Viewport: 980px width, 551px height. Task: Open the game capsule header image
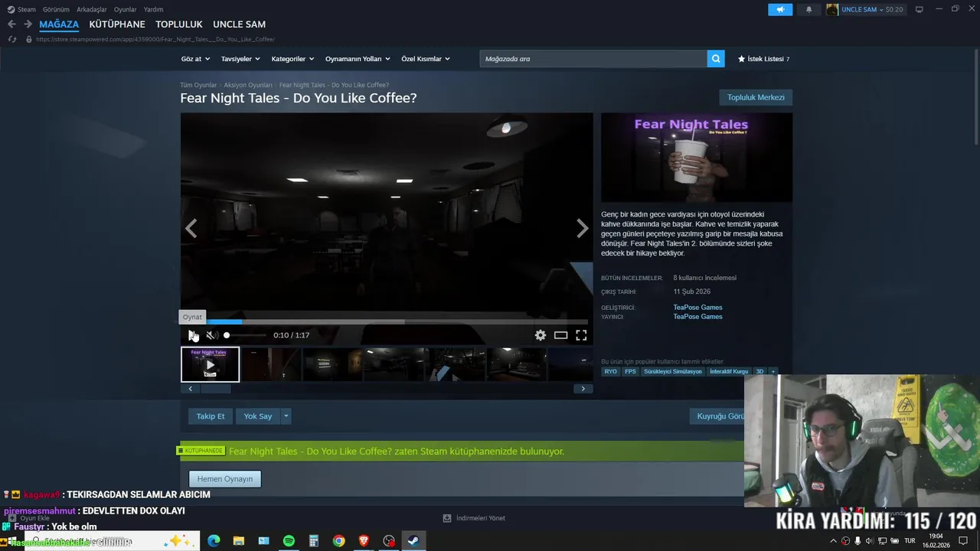click(x=697, y=158)
